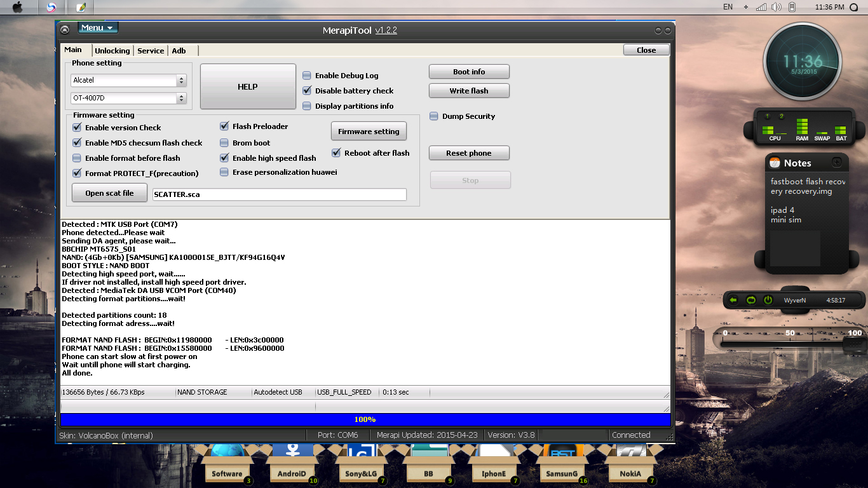868x488 pixels.
Task: Click the Apple logo in the top bar
Action: coord(17,8)
